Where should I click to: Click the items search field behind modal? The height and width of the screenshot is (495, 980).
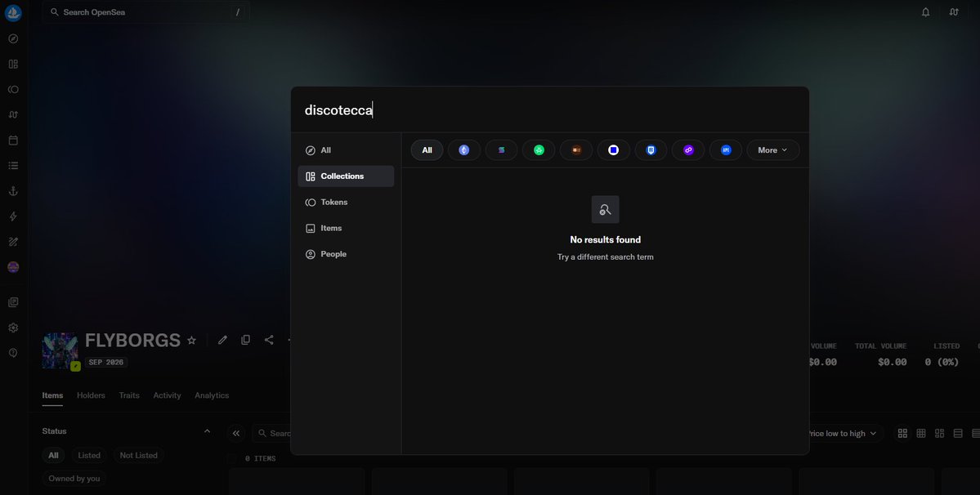pos(272,433)
